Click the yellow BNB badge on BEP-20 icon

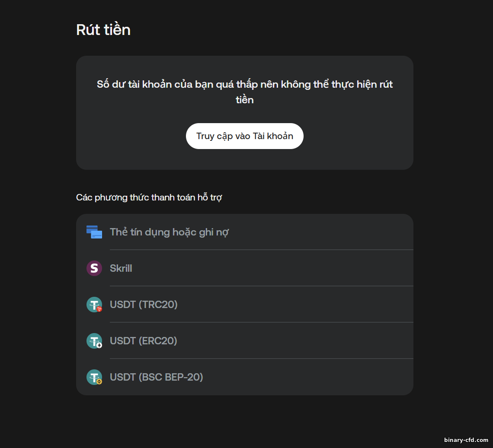click(x=99, y=381)
